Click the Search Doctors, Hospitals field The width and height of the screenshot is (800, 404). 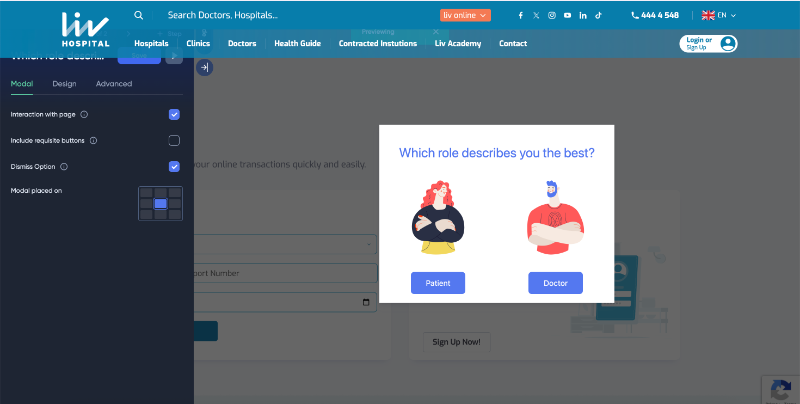(x=222, y=15)
